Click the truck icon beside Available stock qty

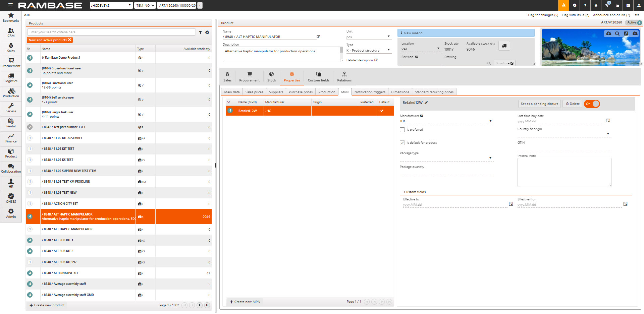point(504,46)
